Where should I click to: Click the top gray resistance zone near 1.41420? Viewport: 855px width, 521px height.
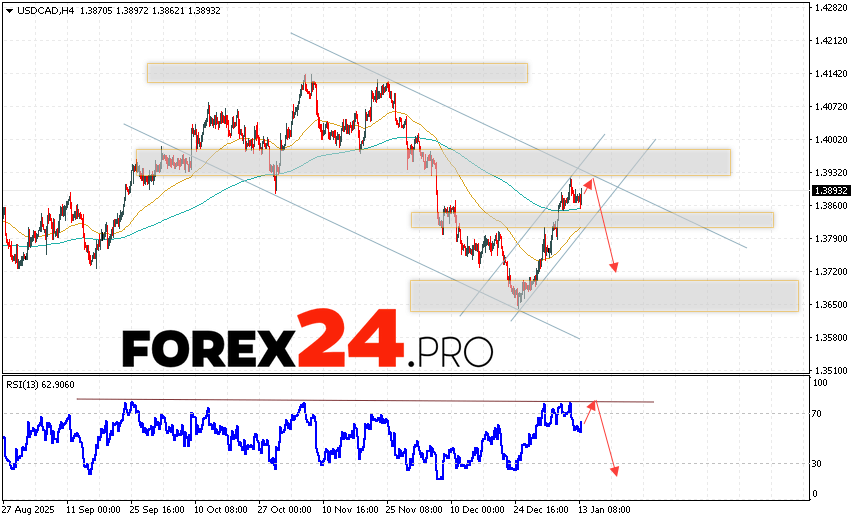[x=336, y=73]
